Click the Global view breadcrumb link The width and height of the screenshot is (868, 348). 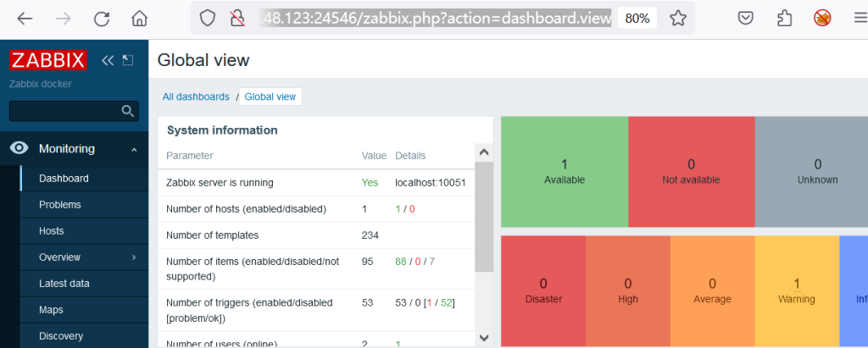click(x=270, y=97)
